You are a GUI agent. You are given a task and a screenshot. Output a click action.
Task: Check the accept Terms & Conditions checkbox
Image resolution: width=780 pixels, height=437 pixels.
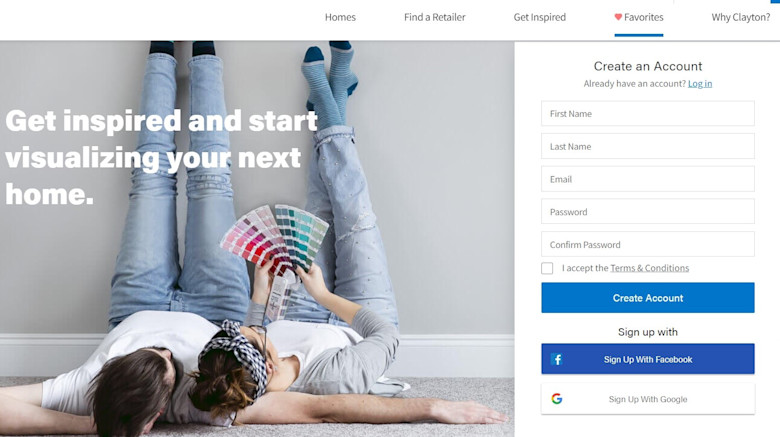547,268
